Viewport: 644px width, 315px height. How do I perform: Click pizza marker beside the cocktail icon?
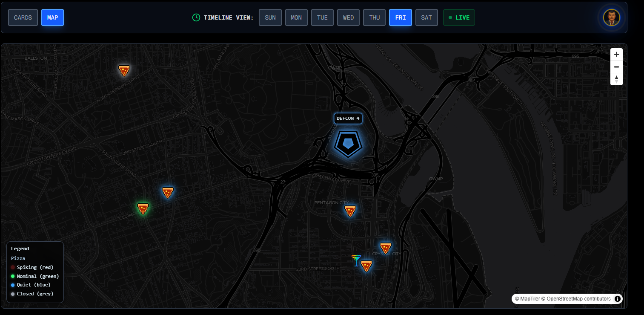pos(366,266)
